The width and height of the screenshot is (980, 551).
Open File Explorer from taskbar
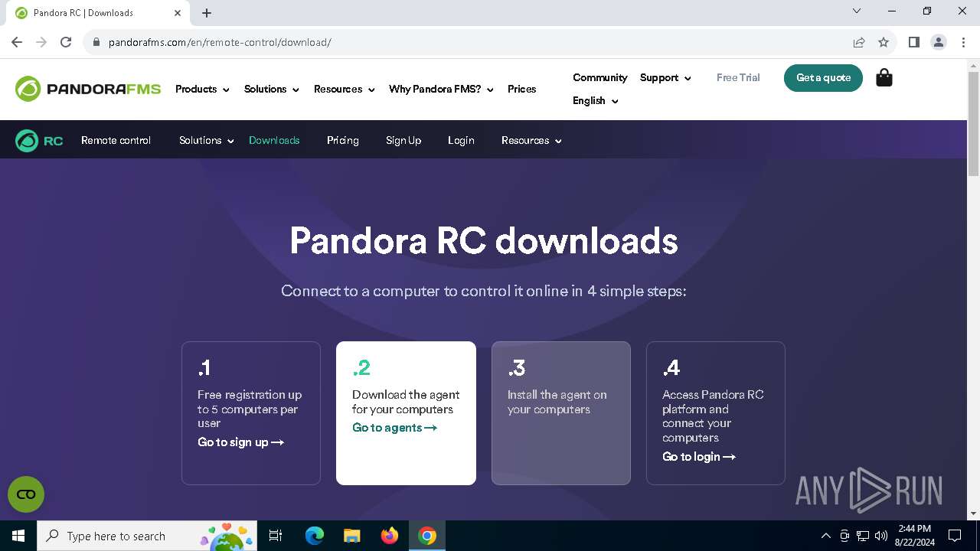click(351, 536)
